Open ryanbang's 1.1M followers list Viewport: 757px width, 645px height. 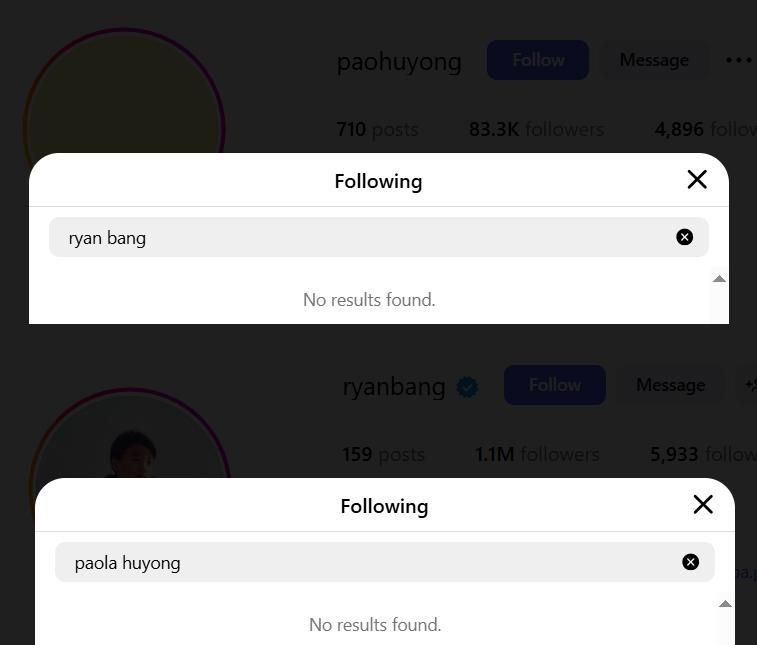[537, 454]
